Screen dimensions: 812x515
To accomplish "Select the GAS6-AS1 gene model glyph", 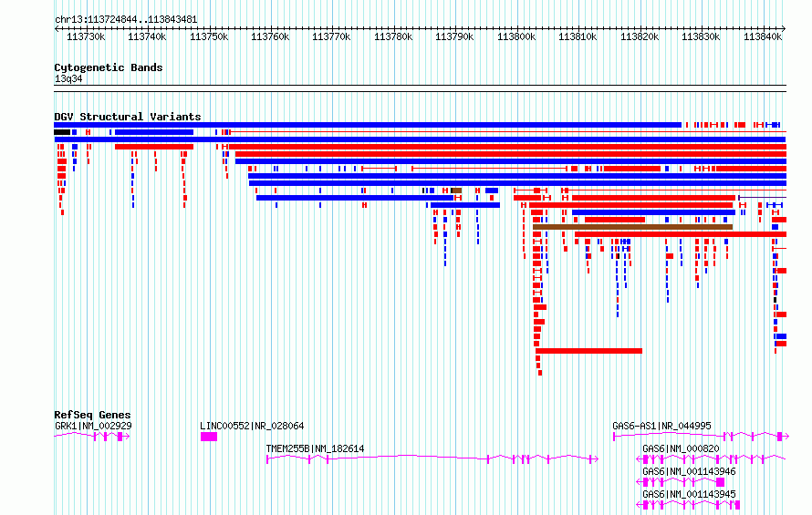I will (701, 437).
